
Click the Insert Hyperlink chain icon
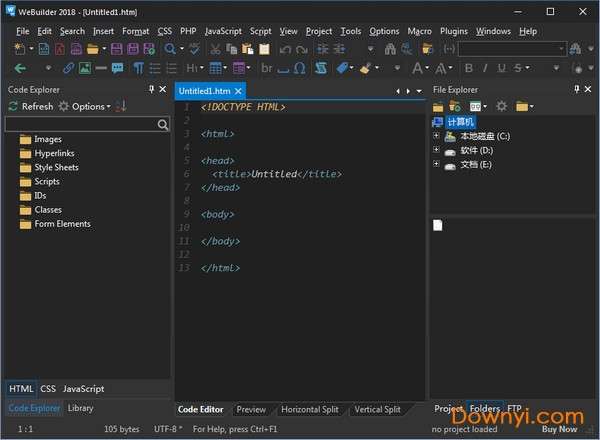pyautogui.click(x=68, y=68)
